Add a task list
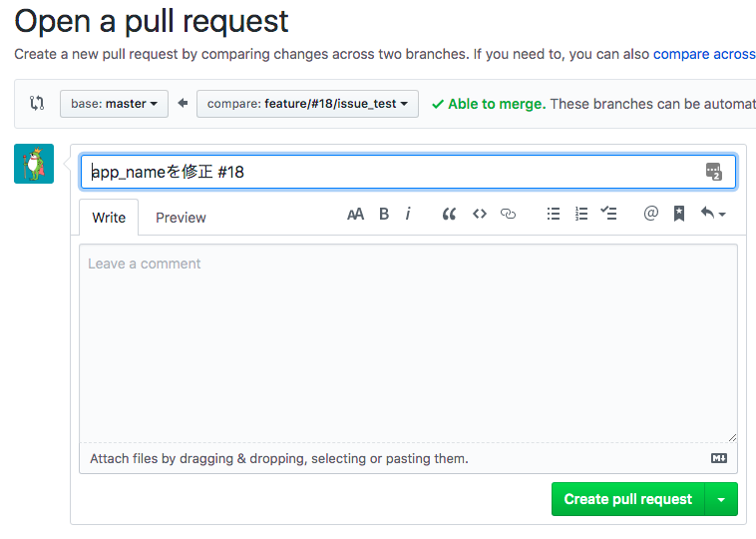756x539 pixels. pos(608,213)
